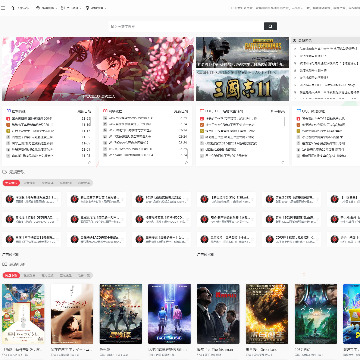
Task: Open the Battlegrounds game banner
Action: 242,52
